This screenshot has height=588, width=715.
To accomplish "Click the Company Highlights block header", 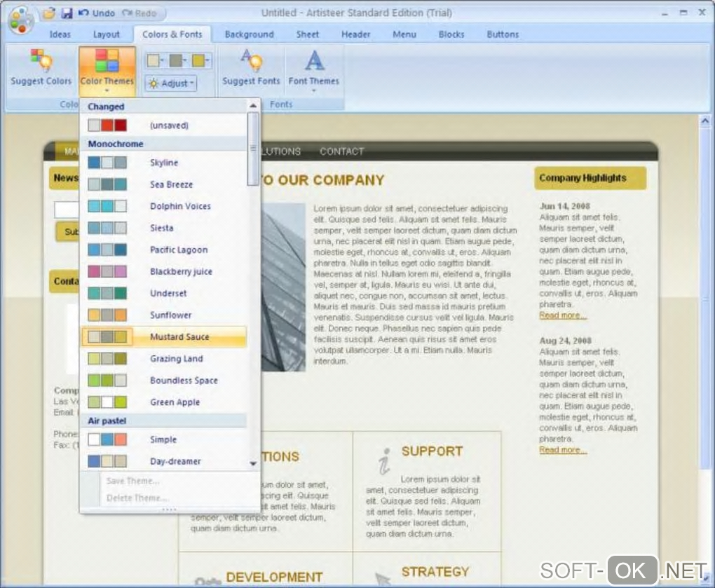I will 590,178.
